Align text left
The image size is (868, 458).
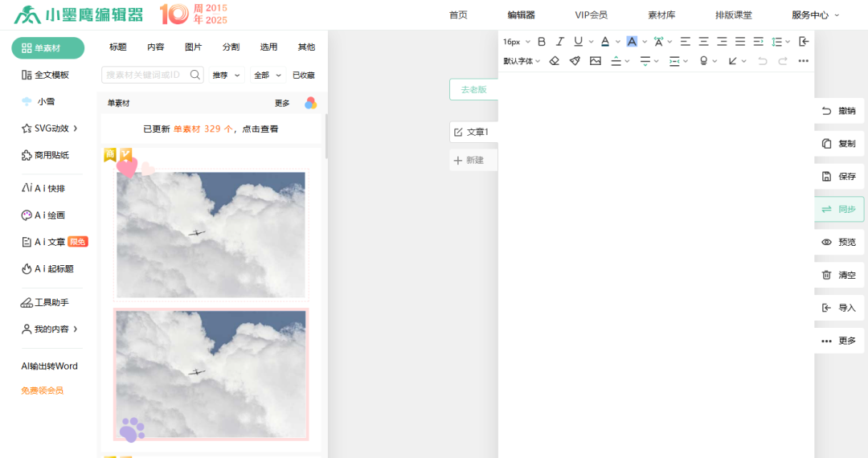pyautogui.click(x=686, y=42)
